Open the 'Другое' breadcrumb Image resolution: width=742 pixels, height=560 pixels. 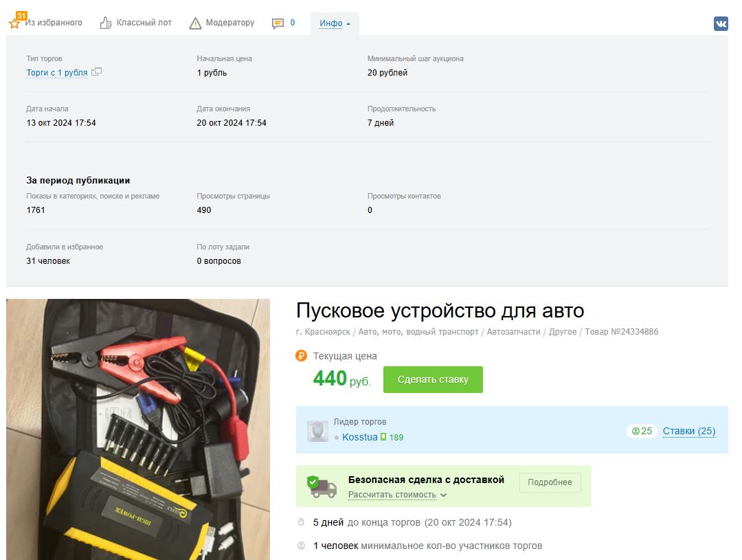click(563, 332)
